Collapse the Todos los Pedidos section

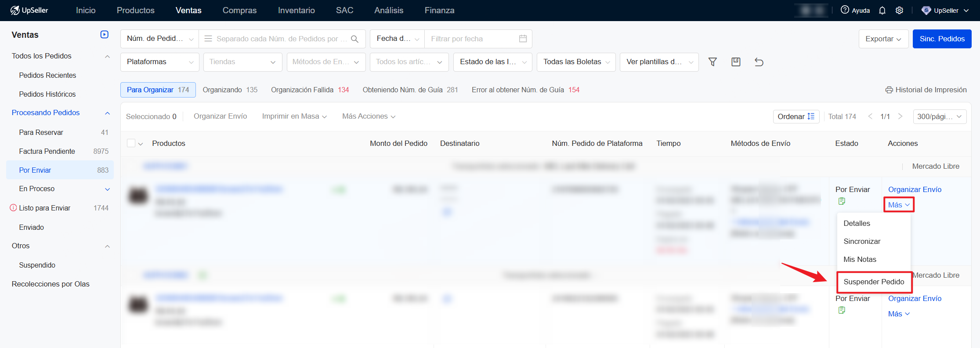pyautogui.click(x=107, y=56)
